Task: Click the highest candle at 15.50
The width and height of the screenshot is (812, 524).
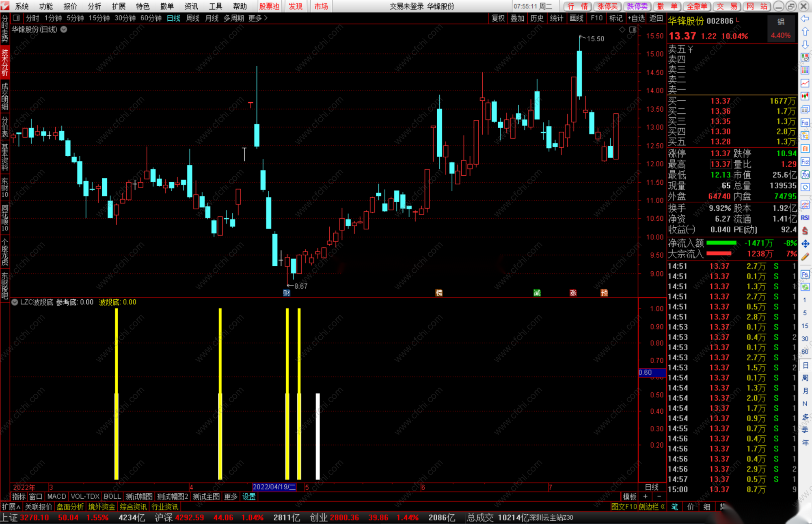Action: tap(579, 73)
